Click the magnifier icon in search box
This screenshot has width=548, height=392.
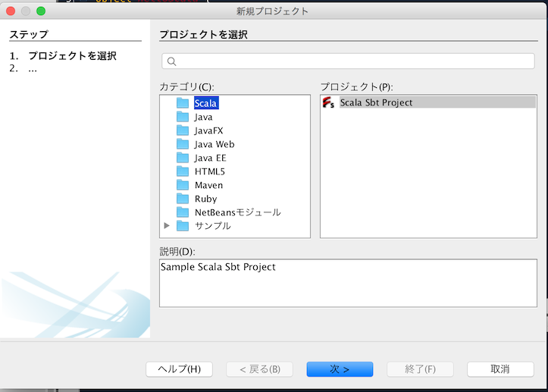point(171,61)
